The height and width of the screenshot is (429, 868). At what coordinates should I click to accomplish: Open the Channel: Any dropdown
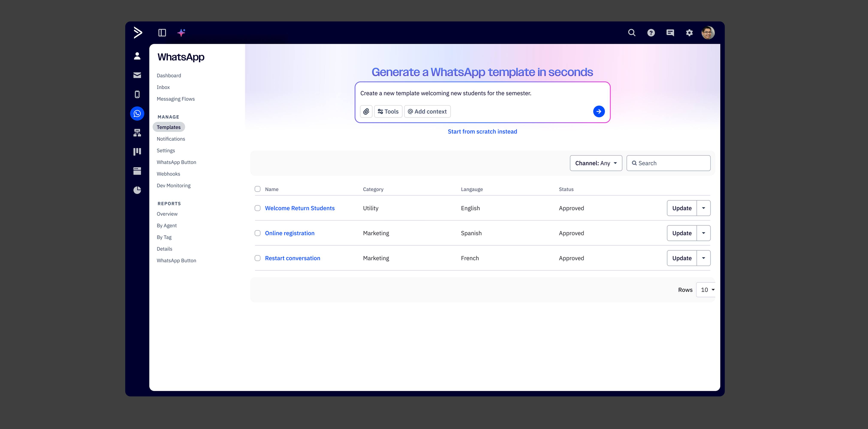pos(596,163)
